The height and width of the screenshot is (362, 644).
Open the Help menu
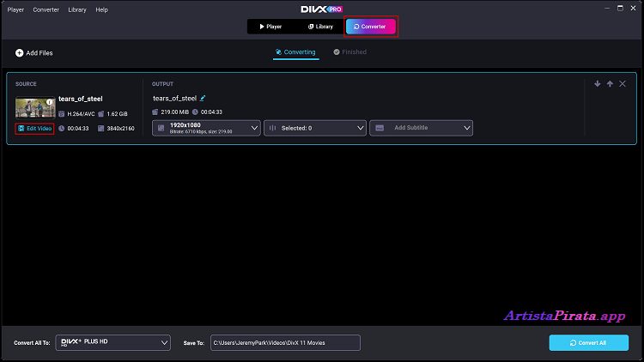tap(101, 9)
